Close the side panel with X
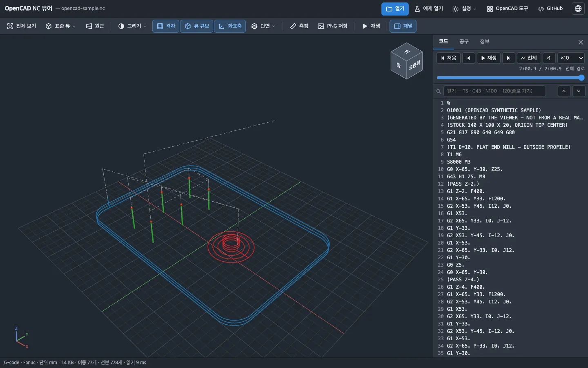The height and width of the screenshot is (368, 588). pos(581,42)
